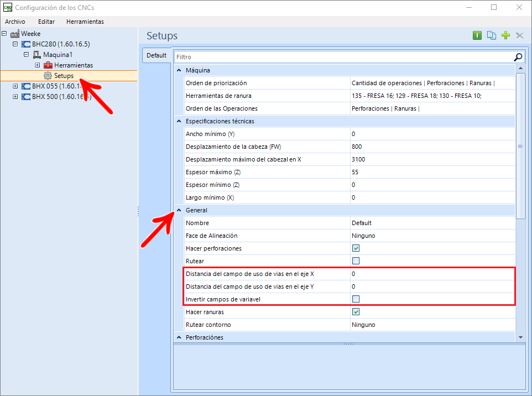Open the Herramientas menu
Viewport: 532px width, 396px height.
(85, 22)
